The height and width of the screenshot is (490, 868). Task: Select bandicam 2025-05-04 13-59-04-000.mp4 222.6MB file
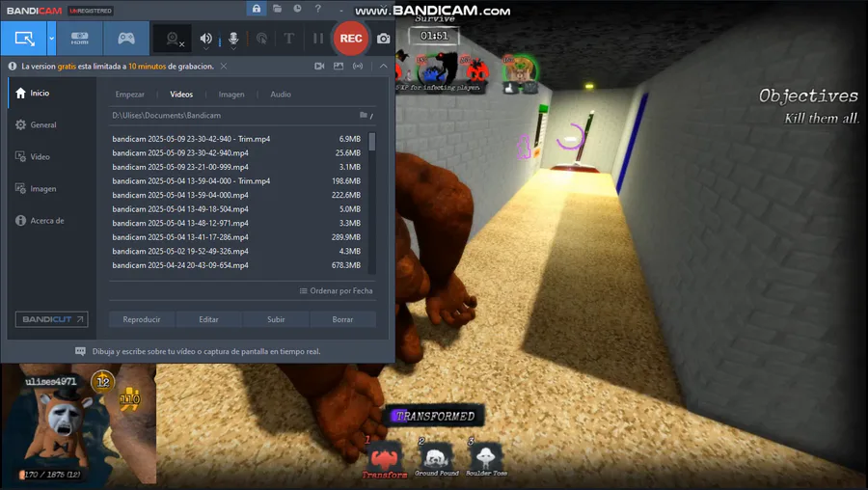pos(237,195)
